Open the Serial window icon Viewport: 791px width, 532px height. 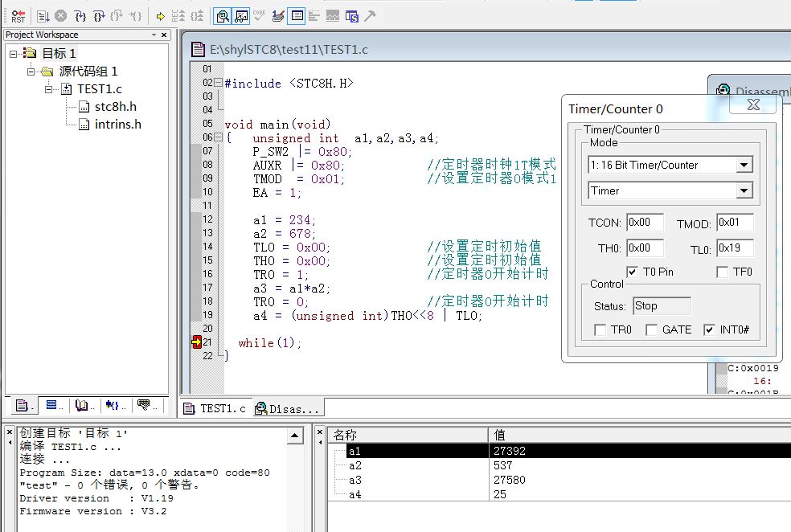(x=278, y=16)
